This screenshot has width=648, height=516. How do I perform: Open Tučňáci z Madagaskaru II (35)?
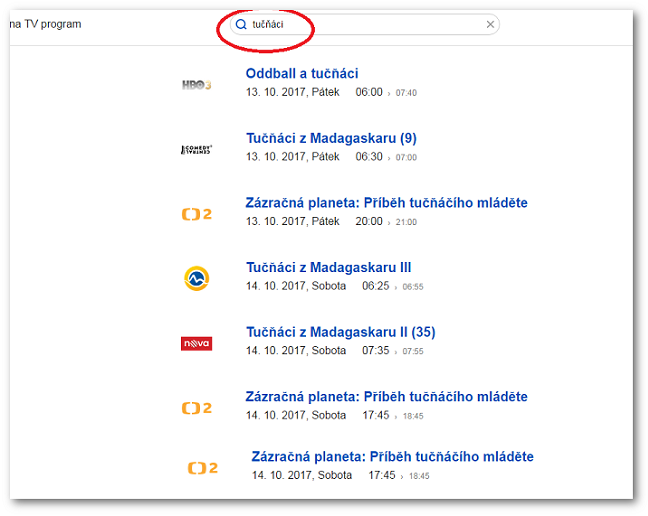tap(340, 332)
